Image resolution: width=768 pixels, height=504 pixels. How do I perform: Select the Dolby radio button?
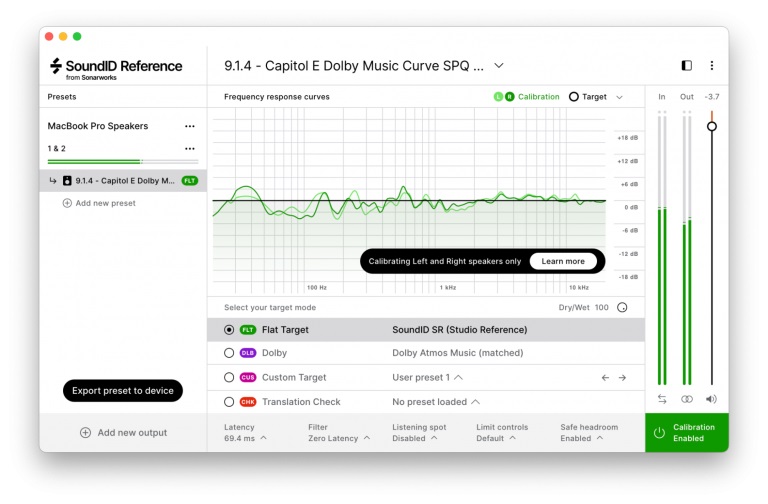pyautogui.click(x=229, y=353)
